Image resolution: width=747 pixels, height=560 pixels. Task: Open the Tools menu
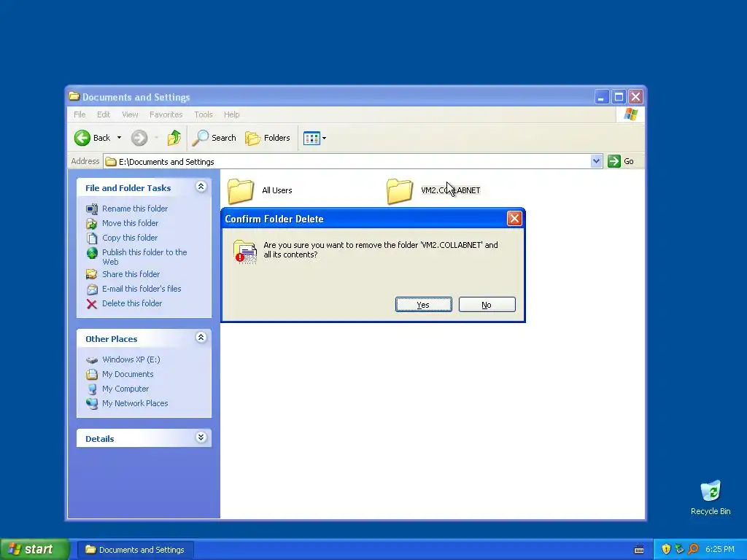click(204, 114)
